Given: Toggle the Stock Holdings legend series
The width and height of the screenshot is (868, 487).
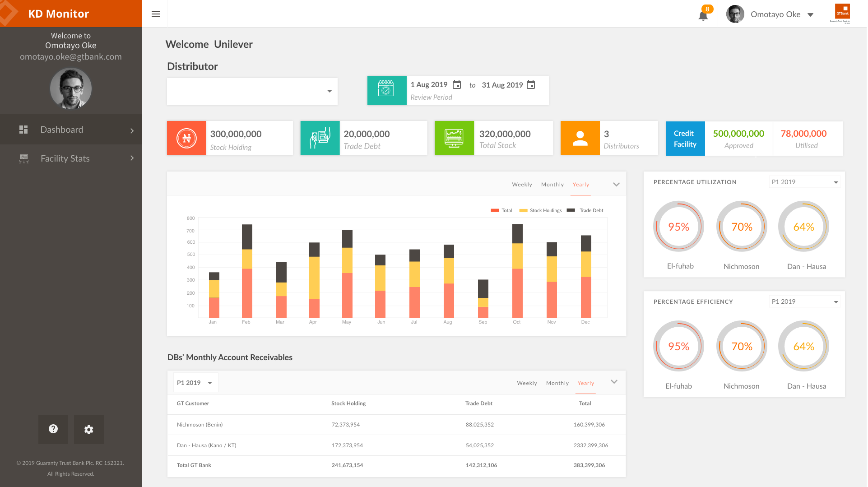Looking at the screenshot, I should (541, 210).
